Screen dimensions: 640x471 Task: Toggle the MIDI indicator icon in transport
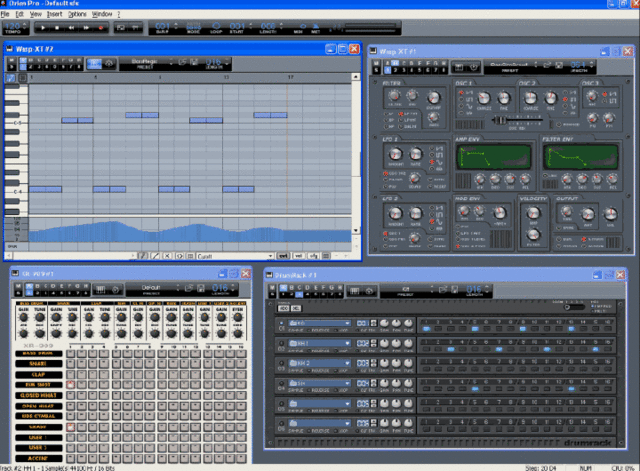[x=302, y=28]
